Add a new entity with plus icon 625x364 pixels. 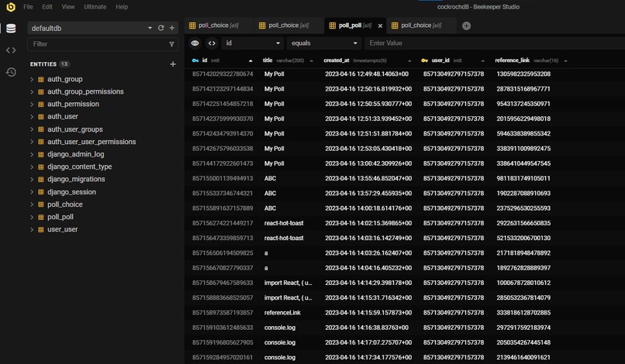[x=173, y=64]
